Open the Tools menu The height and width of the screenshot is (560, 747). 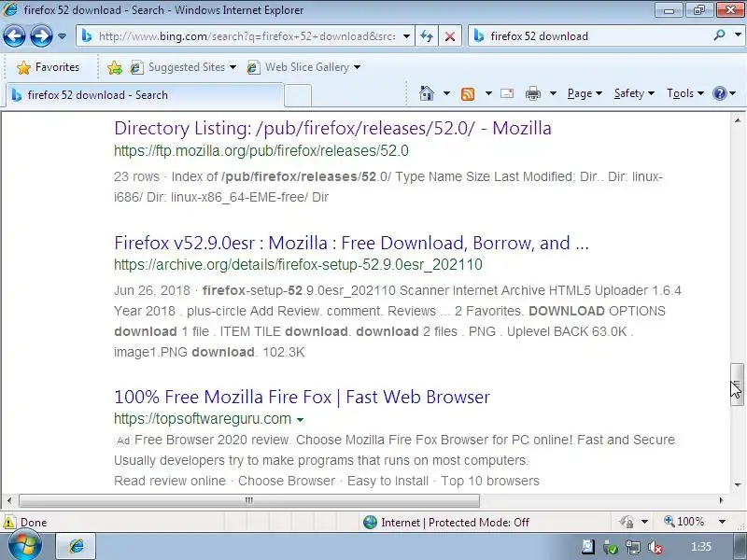tap(685, 93)
